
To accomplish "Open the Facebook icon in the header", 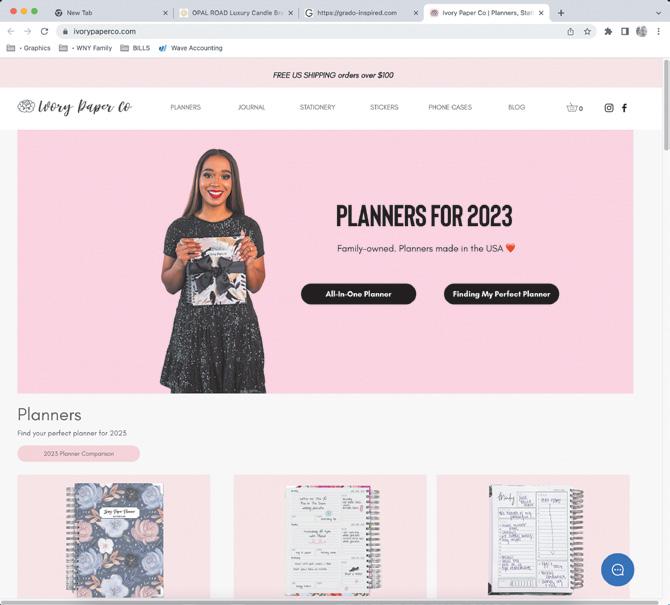I will (624, 108).
